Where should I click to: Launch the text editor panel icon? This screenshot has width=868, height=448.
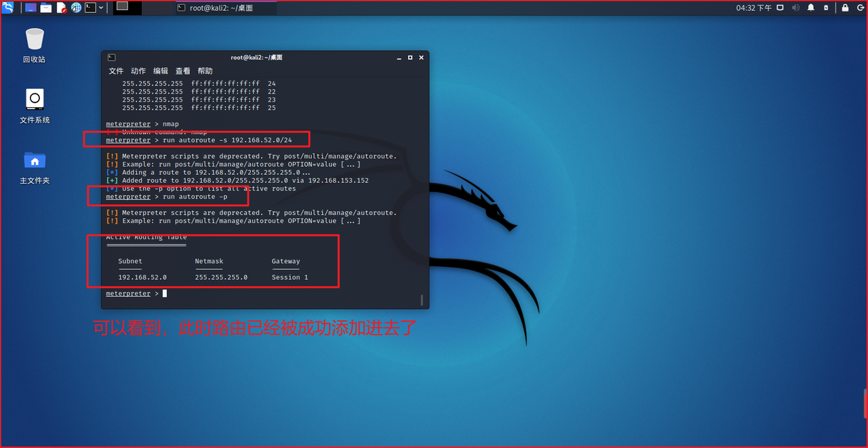tap(61, 7)
